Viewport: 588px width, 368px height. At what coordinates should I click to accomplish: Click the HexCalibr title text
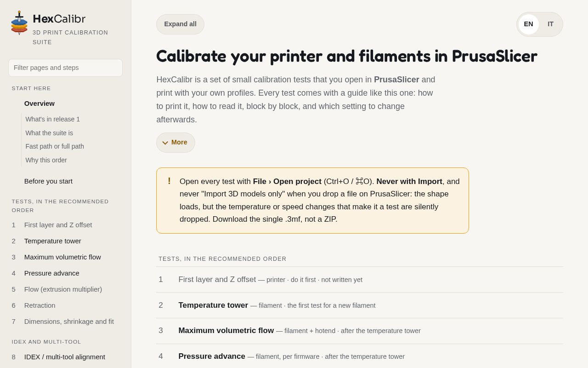click(59, 19)
